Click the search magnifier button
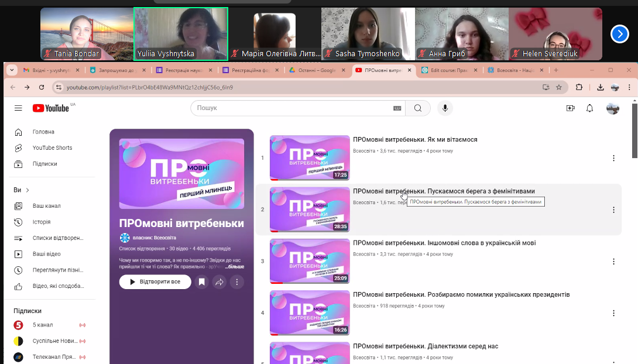Viewport: 638px width, 364px height. (x=418, y=108)
